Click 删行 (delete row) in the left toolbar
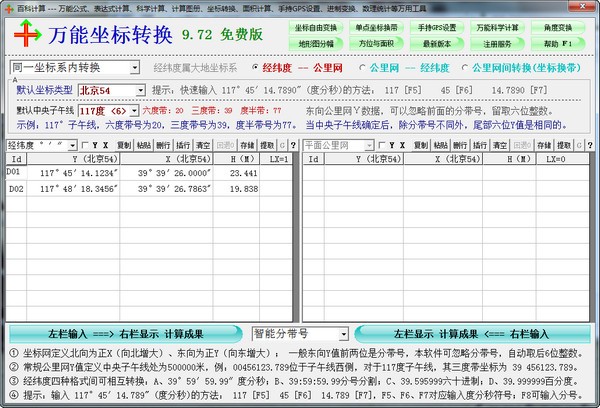 (163, 145)
